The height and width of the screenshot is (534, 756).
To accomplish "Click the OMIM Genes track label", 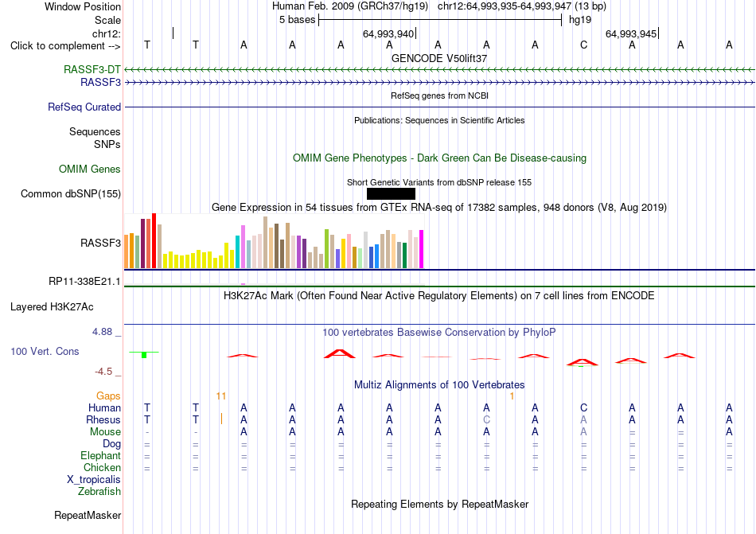I will [90, 170].
